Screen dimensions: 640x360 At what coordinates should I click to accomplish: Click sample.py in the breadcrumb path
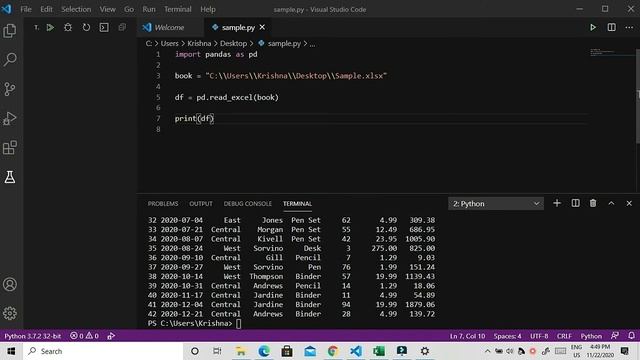[280, 43]
